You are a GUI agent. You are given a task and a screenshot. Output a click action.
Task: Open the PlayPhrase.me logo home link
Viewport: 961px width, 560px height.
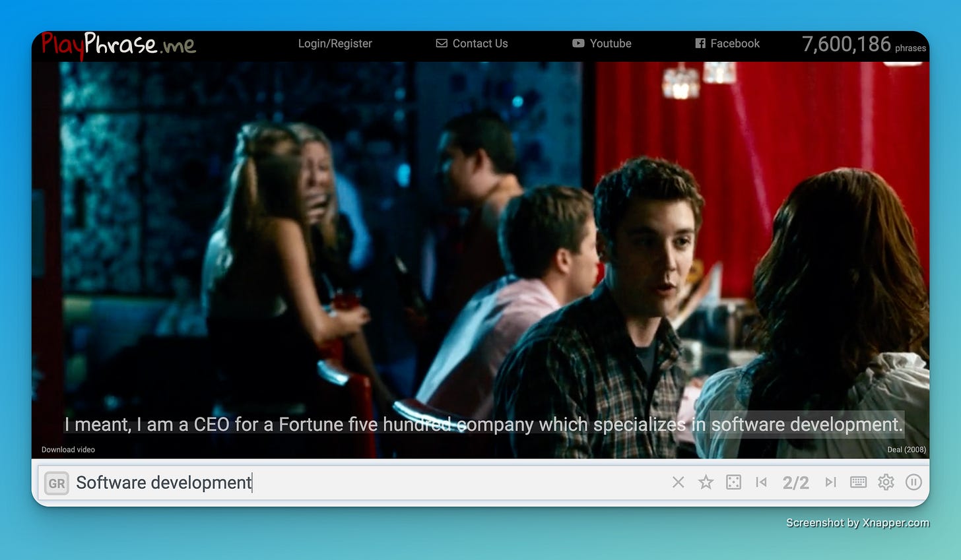(119, 44)
